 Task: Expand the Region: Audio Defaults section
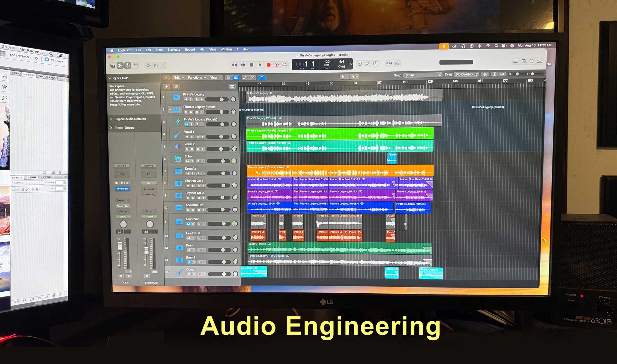point(111,119)
